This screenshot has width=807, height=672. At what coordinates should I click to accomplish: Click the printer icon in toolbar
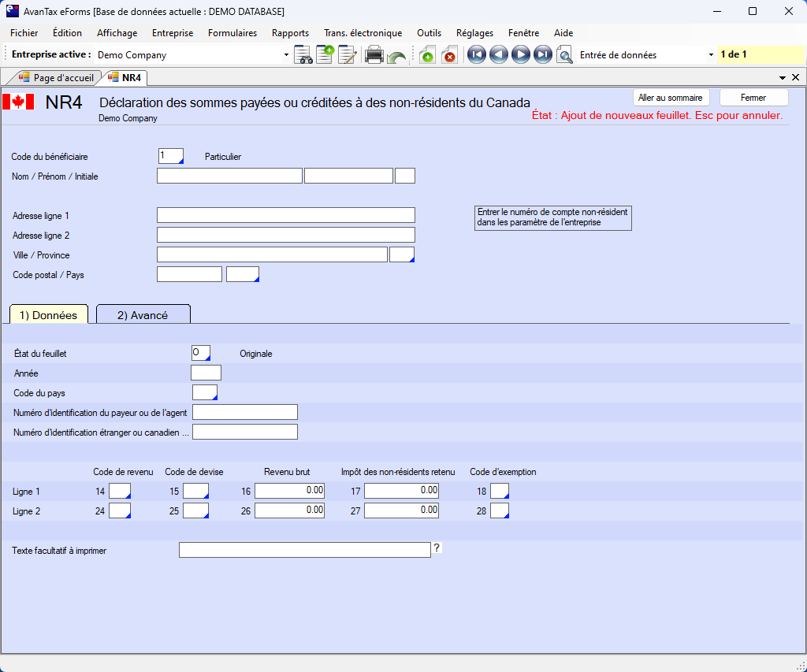coord(374,55)
